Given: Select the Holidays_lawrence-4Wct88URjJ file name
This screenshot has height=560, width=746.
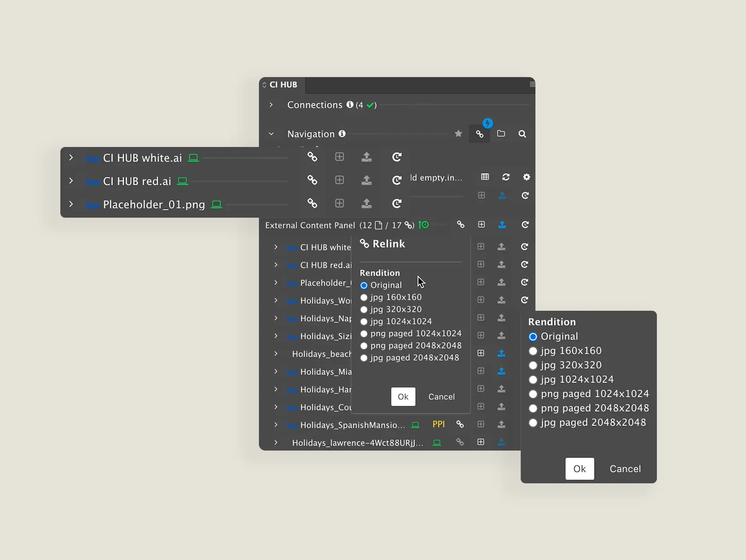Looking at the screenshot, I should [x=358, y=443].
